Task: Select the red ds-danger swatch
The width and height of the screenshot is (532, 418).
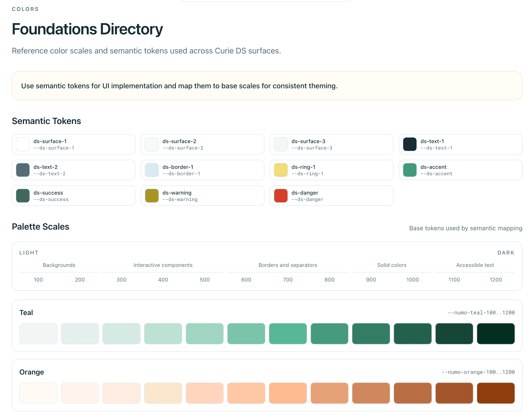Action: pyautogui.click(x=281, y=195)
